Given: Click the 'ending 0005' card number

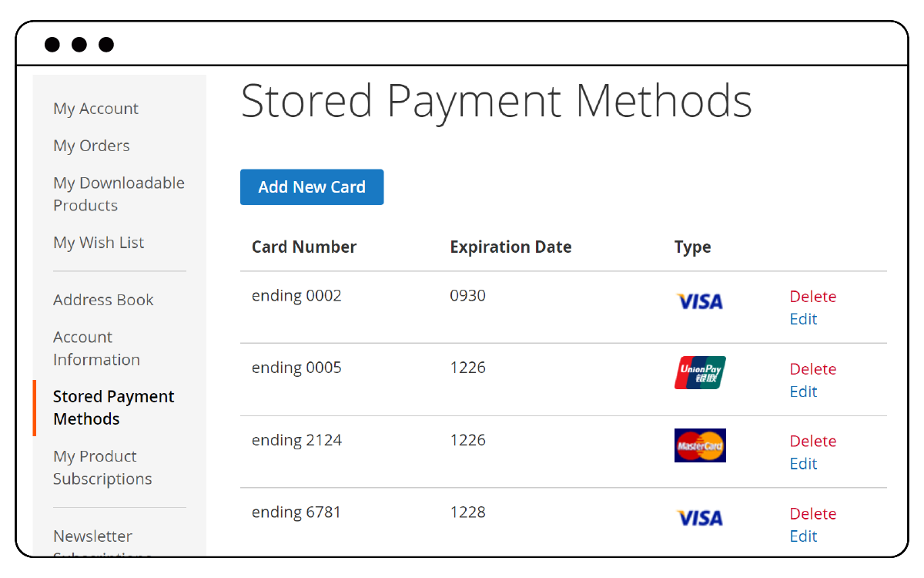Looking at the screenshot, I should pyautogui.click(x=296, y=368).
